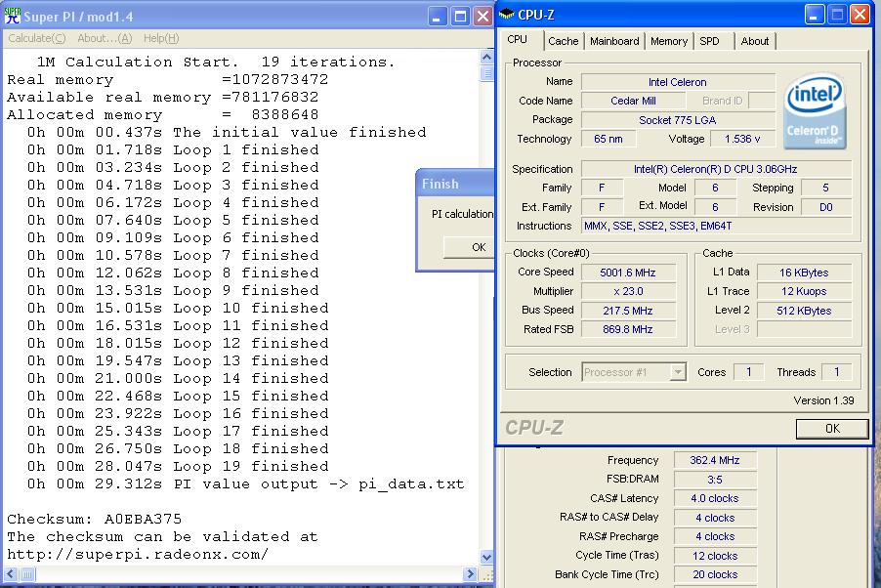Click the Name field Intel Celeron

point(678,82)
